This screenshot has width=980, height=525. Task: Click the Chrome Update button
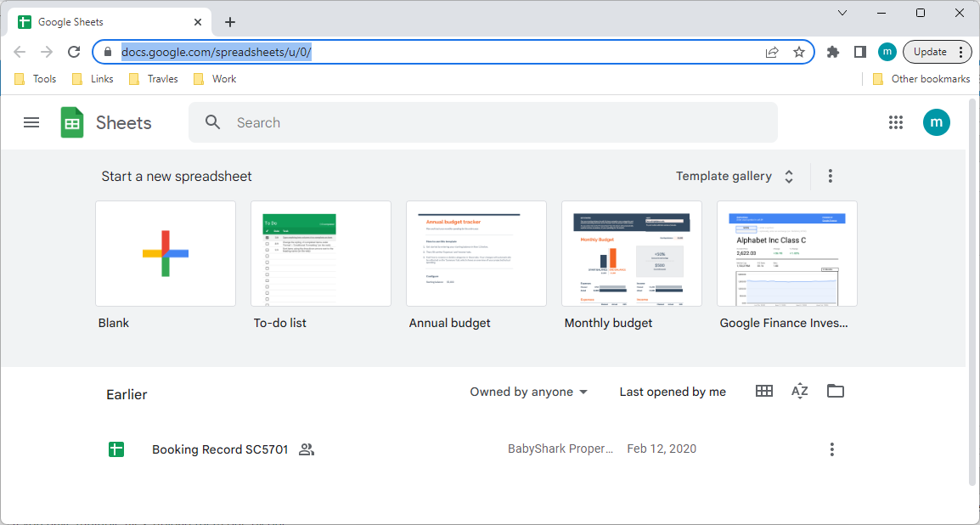click(x=930, y=52)
